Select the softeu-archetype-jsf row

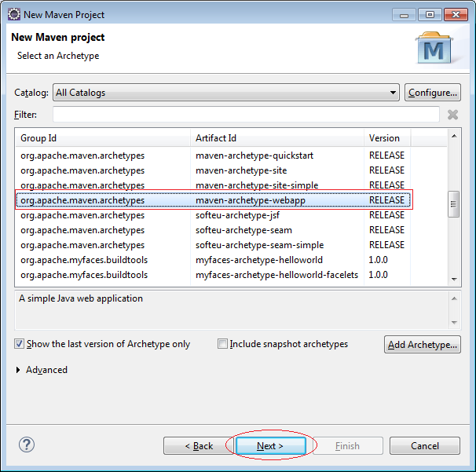pyautogui.click(x=213, y=215)
